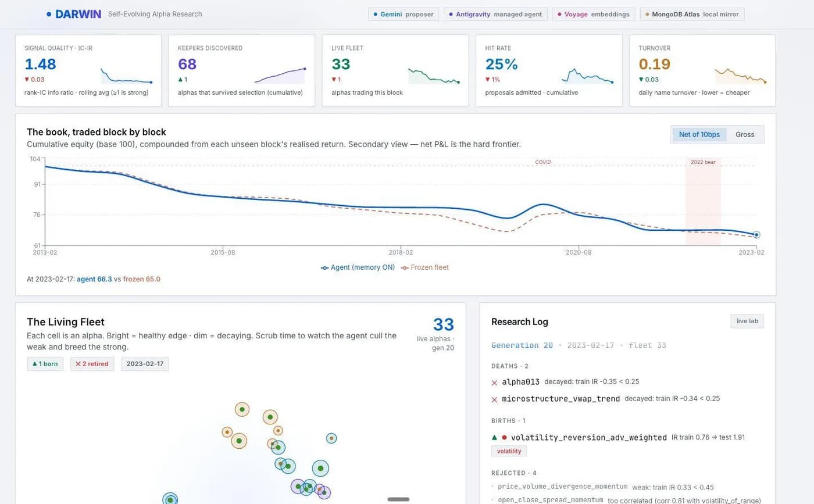Click the red X beside alpha013

pos(495,383)
